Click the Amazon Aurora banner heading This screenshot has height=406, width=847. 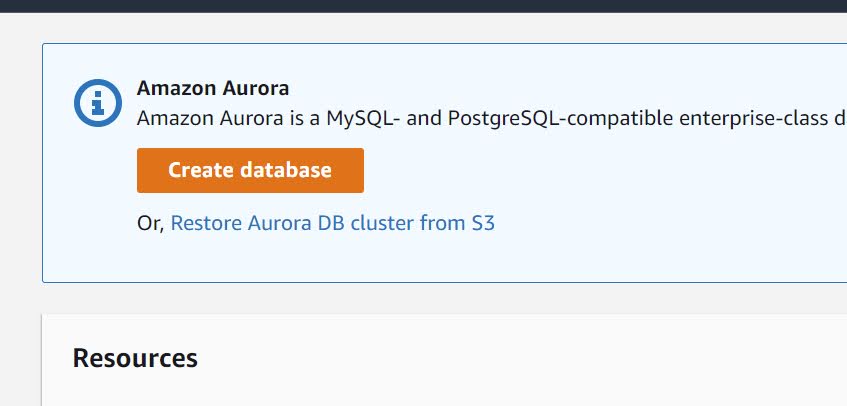click(213, 88)
